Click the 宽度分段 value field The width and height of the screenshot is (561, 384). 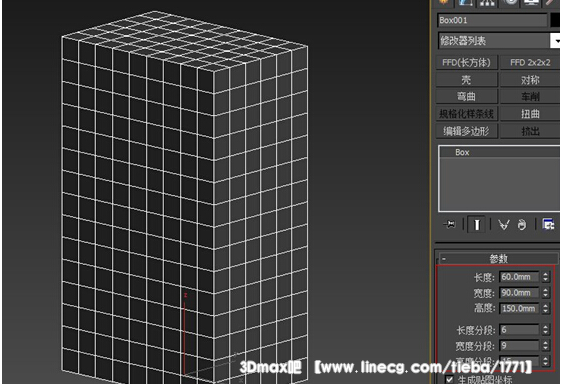[x=519, y=346]
